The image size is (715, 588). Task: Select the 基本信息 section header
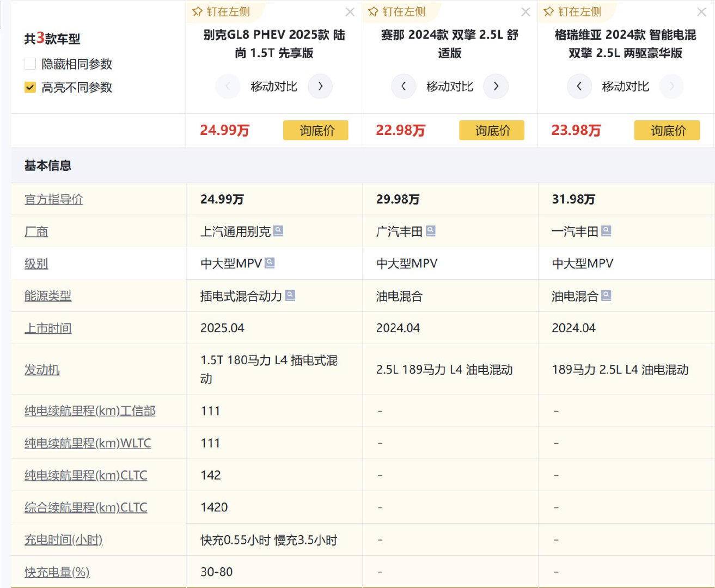(x=48, y=166)
